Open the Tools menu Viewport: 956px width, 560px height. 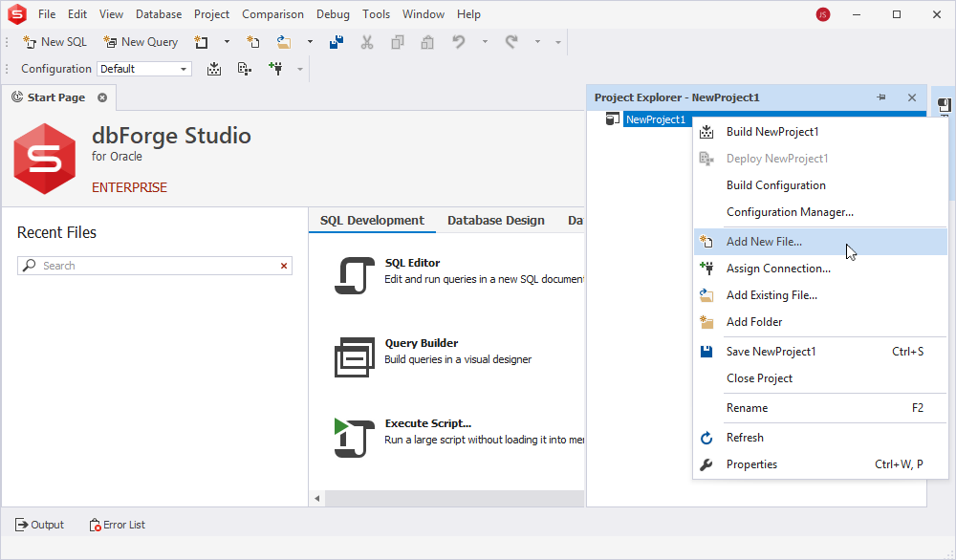(x=376, y=14)
